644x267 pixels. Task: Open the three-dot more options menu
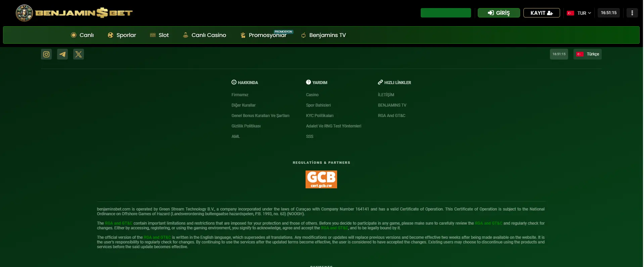(632, 13)
